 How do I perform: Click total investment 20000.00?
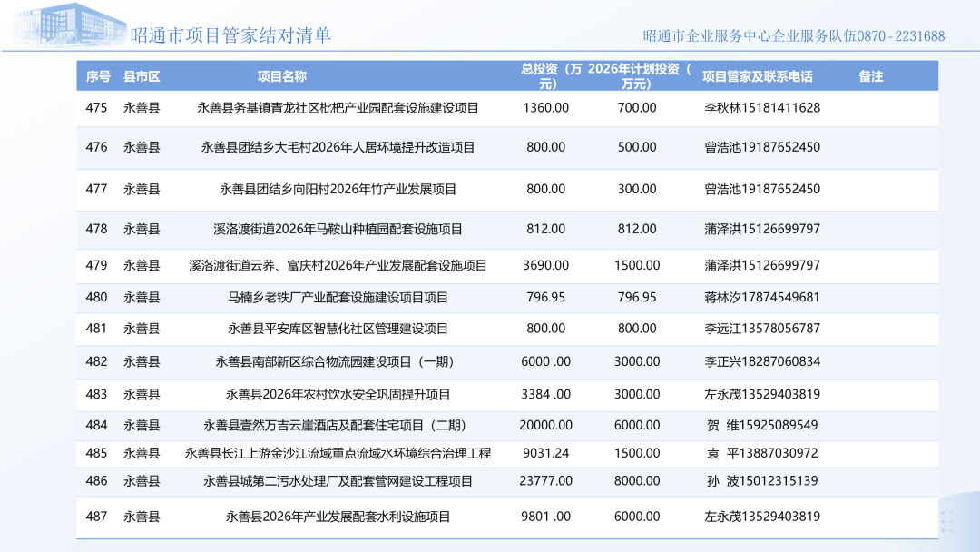pos(545,426)
